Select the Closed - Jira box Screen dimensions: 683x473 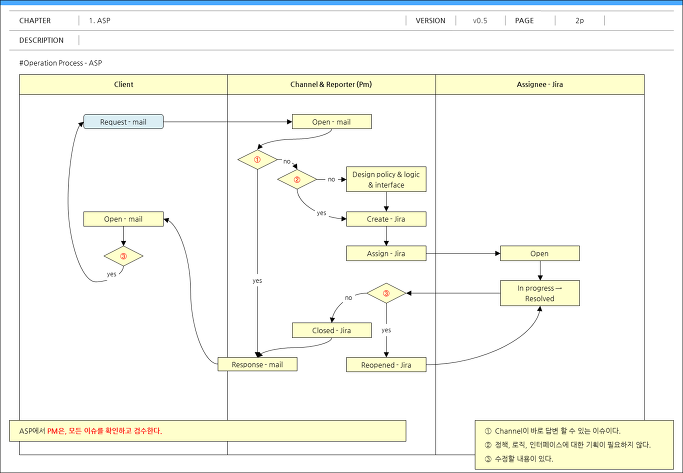click(x=331, y=330)
